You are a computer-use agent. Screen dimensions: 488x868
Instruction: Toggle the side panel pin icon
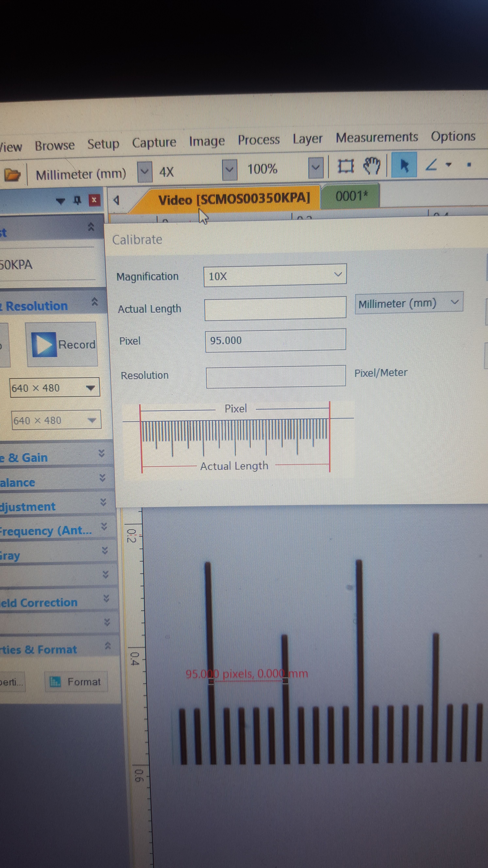(77, 200)
